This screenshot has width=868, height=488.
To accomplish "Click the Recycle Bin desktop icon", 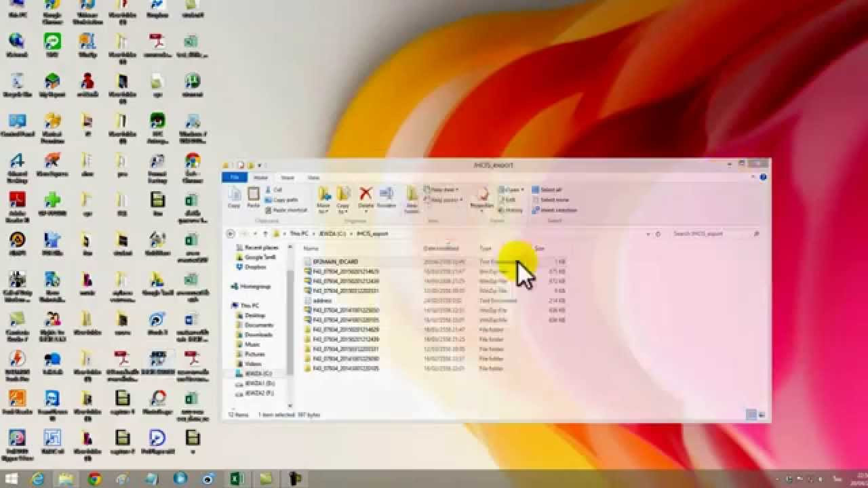I will pos(17,84).
